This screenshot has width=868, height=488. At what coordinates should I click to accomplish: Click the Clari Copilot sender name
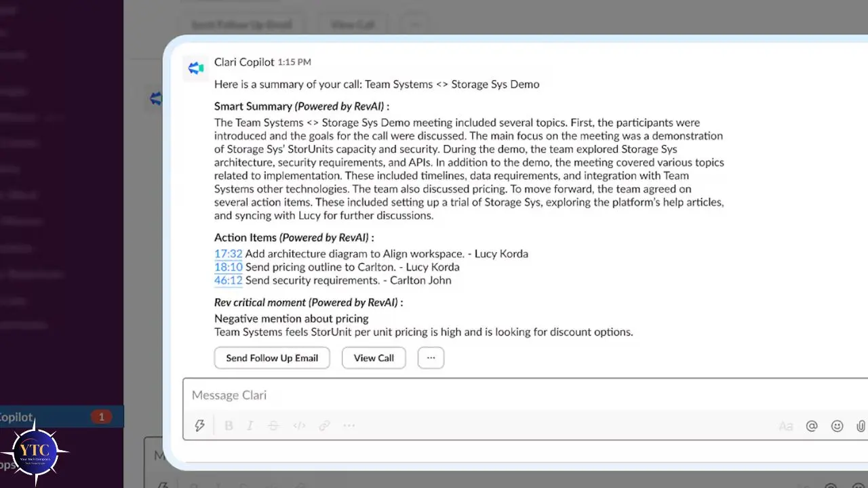tap(244, 62)
